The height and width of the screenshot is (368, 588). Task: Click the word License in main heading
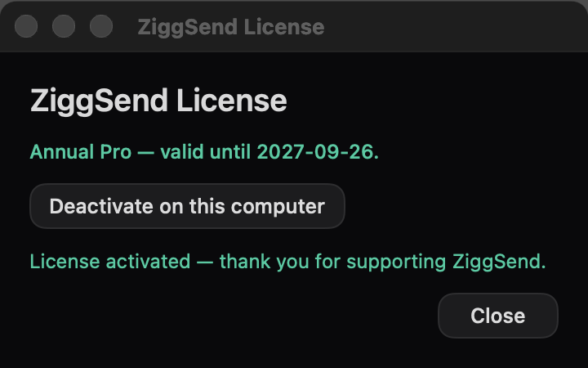click(x=232, y=101)
